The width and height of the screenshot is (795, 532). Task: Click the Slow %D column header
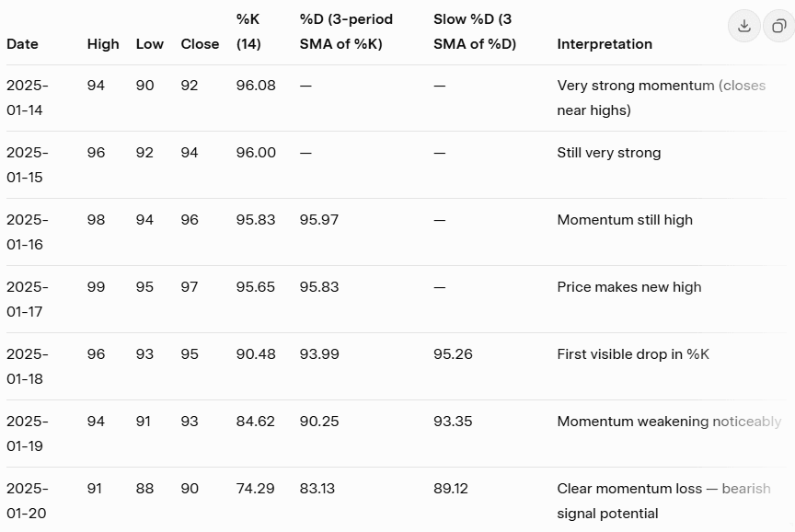pos(475,31)
